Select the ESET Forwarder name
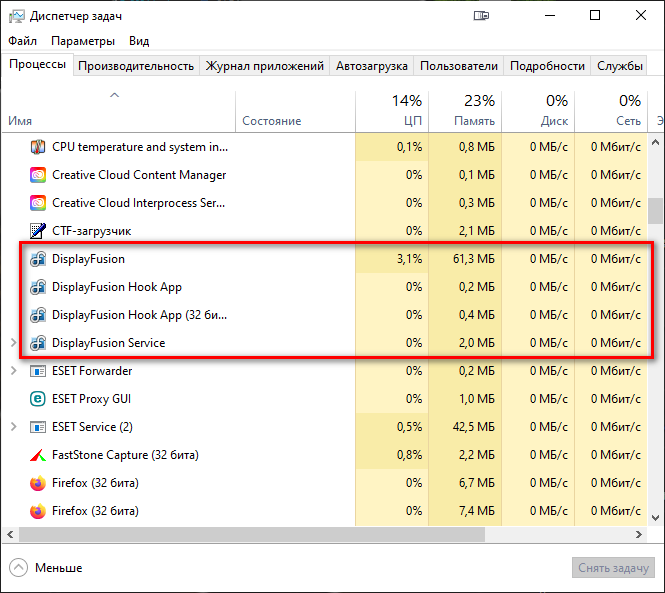Image resolution: width=665 pixels, height=593 pixels. [92, 371]
